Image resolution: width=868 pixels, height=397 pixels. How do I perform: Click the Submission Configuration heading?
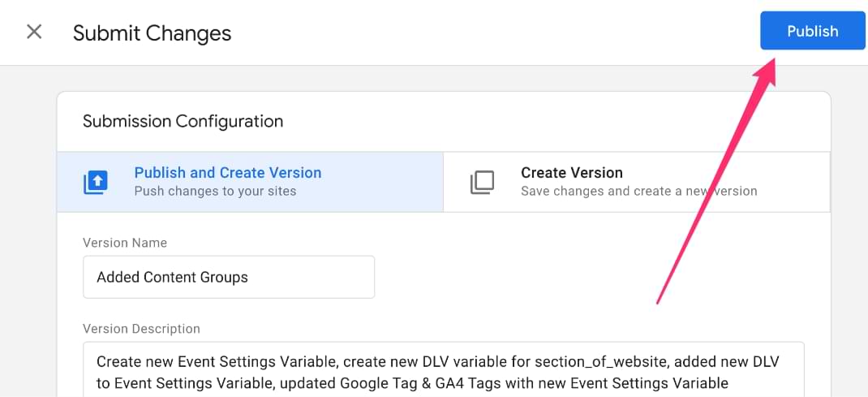(183, 121)
